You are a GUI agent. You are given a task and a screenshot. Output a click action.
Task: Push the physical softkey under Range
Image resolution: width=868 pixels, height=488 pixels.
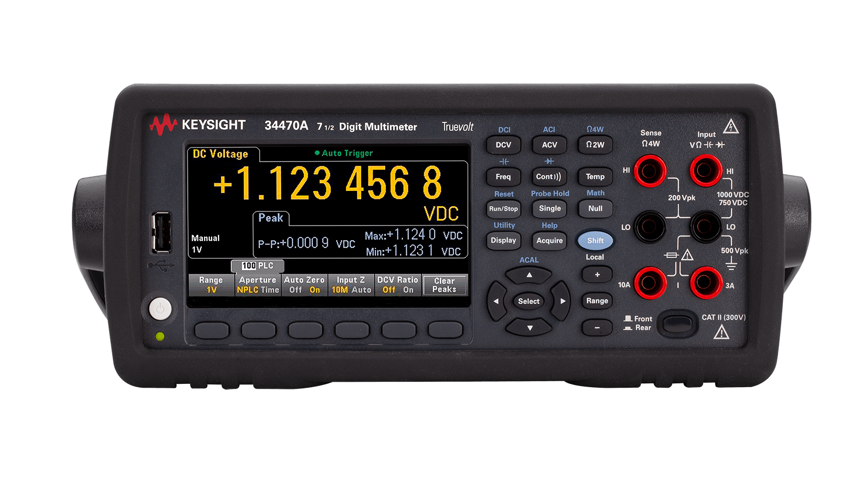pyautogui.click(x=212, y=330)
